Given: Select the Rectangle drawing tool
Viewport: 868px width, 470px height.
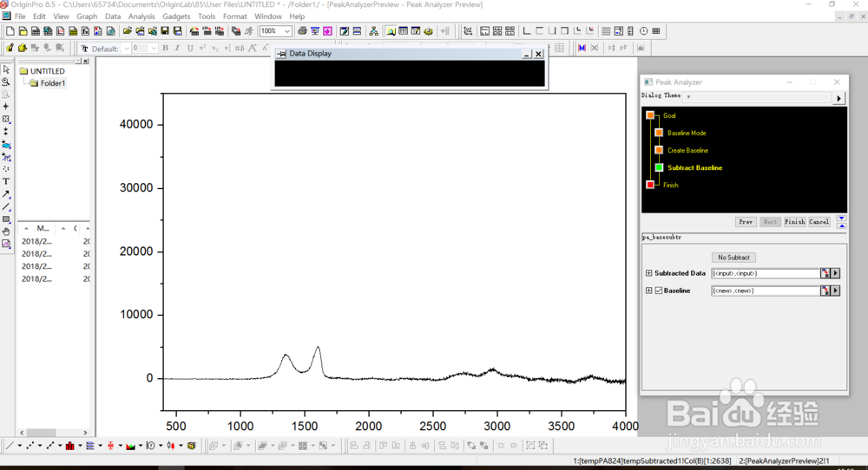Looking at the screenshot, I should click(6, 219).
